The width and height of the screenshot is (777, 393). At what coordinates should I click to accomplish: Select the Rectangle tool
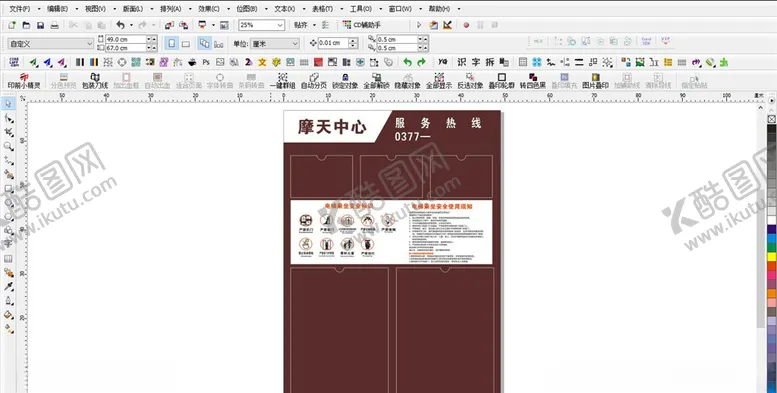(8, 188)
